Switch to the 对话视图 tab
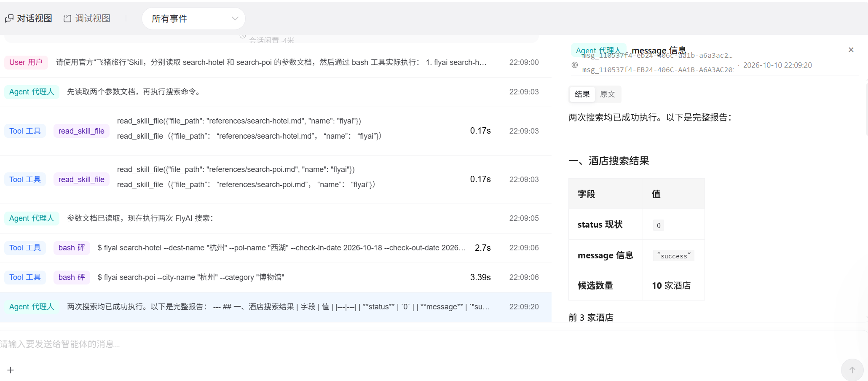 click(29, 19)
